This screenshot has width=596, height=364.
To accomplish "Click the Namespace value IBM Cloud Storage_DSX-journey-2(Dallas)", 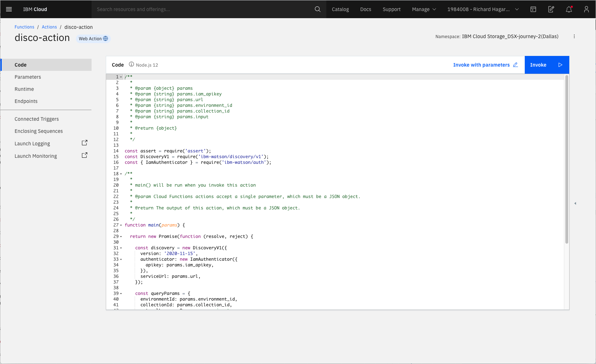I will click(x=510, y=36).
